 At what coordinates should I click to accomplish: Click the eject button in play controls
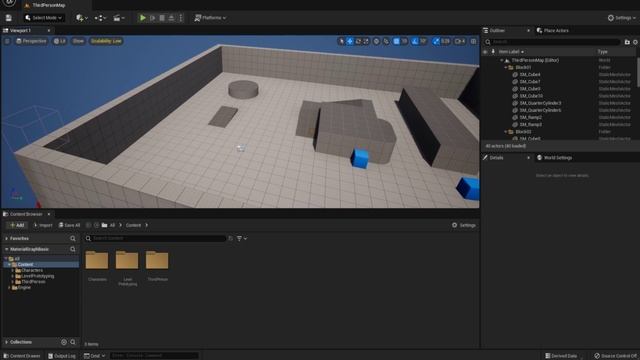coord(171,18)
